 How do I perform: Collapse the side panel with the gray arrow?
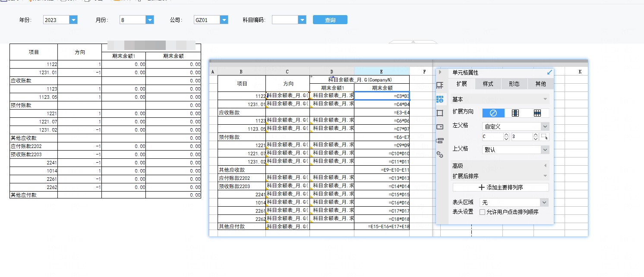point(440,72)
